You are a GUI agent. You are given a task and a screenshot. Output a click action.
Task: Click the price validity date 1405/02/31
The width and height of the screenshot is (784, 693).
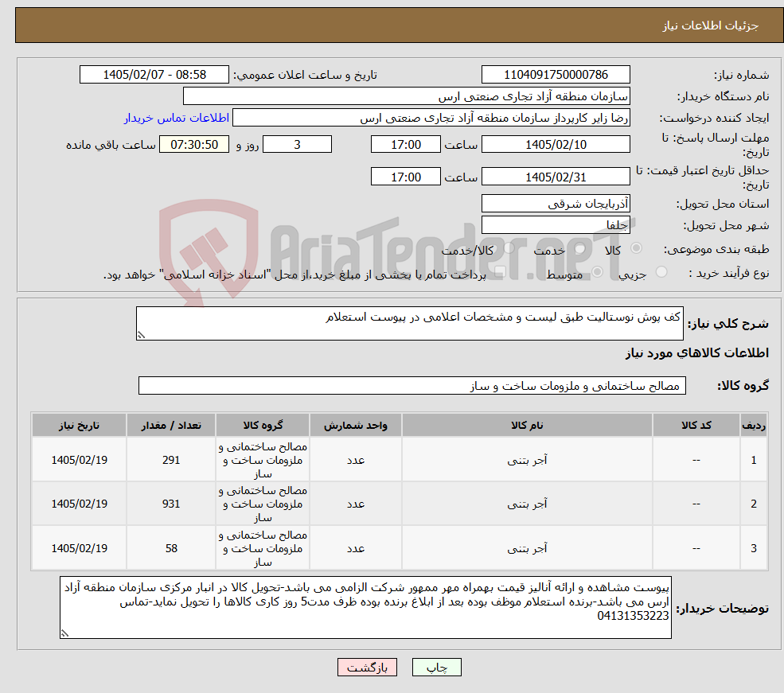click(556, 177)
